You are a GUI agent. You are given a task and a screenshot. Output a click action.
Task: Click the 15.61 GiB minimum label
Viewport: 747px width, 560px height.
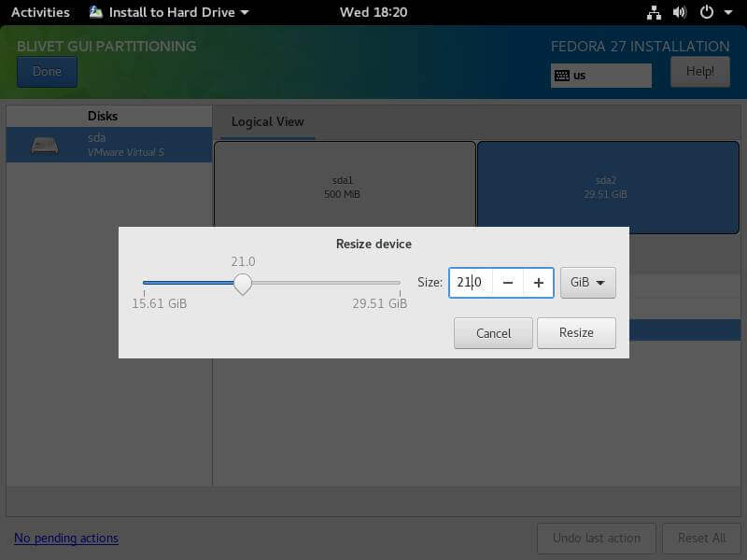click(x=159, y=303)
